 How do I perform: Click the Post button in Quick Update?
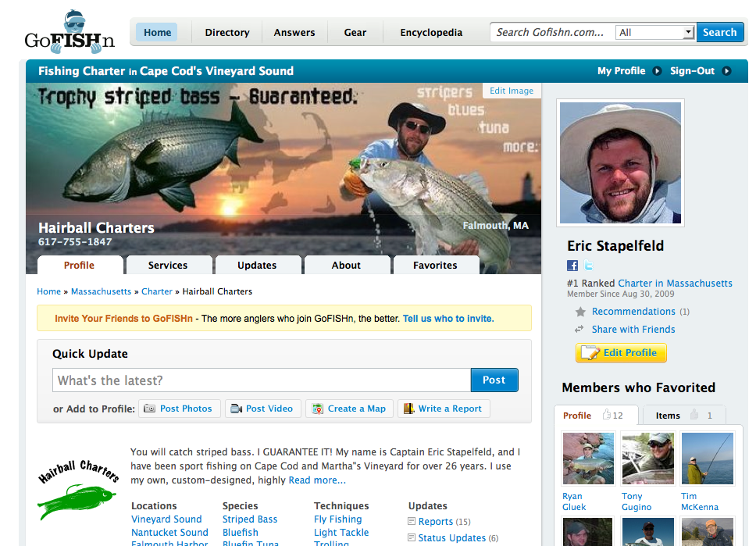coord(494,380)
